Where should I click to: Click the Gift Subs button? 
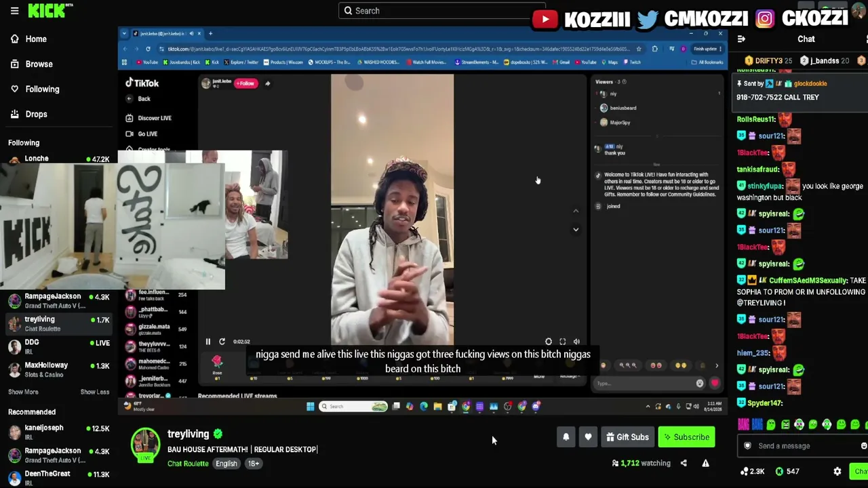[x=627, y=437]
